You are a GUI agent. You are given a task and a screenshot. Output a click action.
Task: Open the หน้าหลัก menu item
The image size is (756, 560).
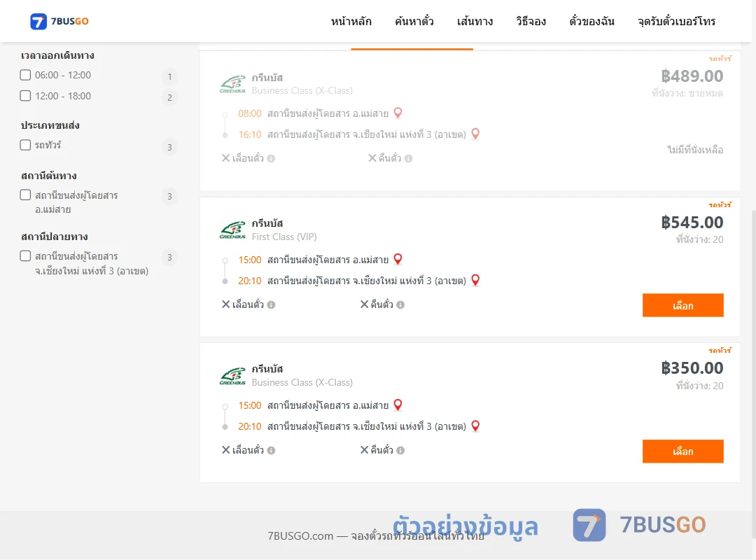pos(351,21)
